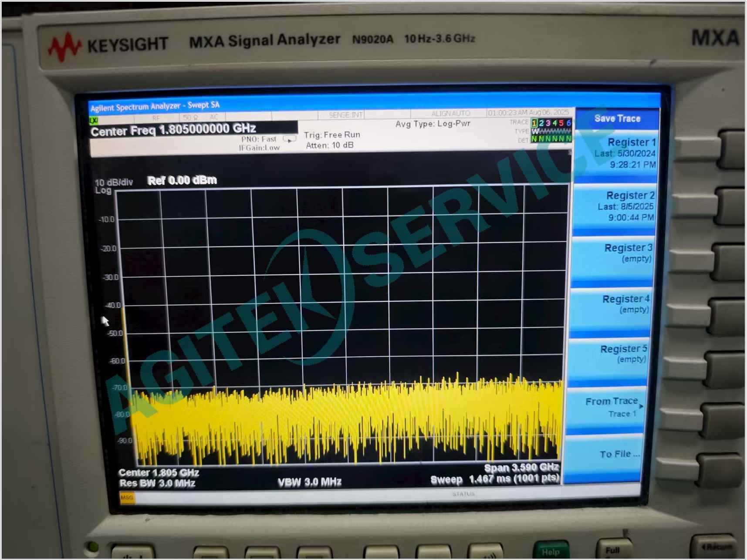
Task: Click the ALIGN AUTO status indicator
Action: point(451,114)
